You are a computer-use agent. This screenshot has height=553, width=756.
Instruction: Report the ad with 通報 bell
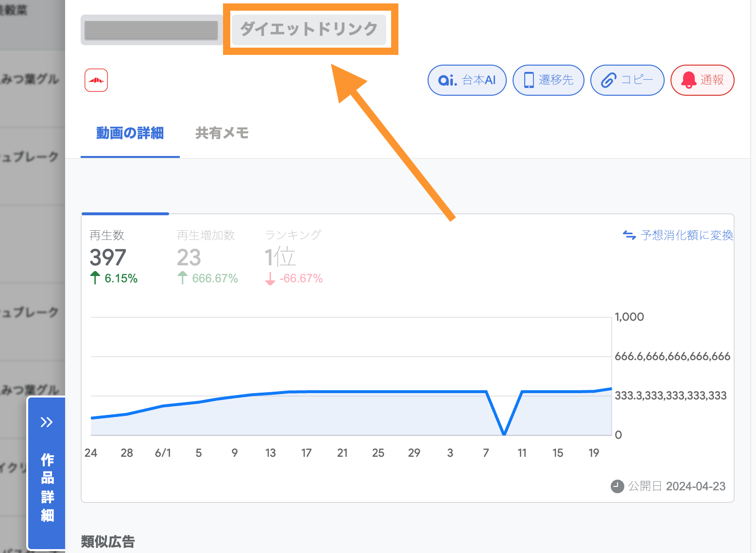[x=702, y=80]
